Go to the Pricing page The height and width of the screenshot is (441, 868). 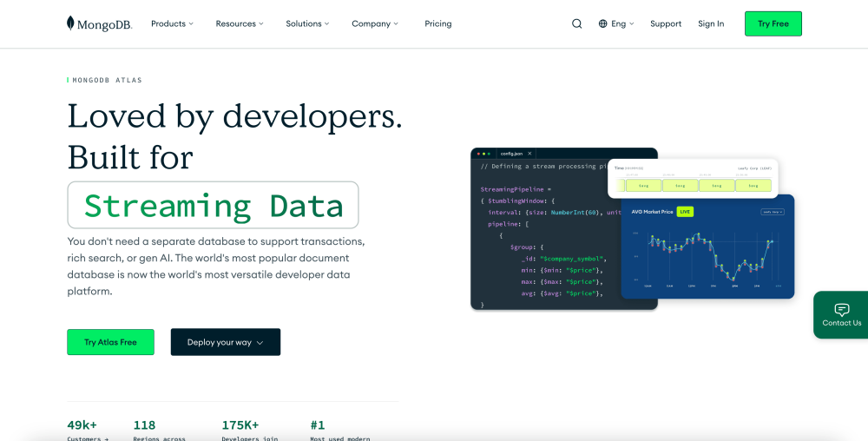point(437,23)
